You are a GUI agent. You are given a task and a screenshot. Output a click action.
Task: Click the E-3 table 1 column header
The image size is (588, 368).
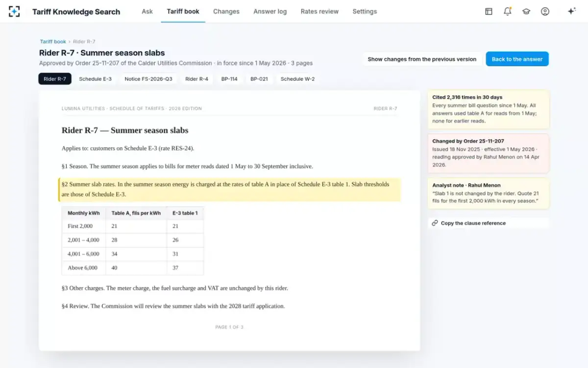[185, 213]
